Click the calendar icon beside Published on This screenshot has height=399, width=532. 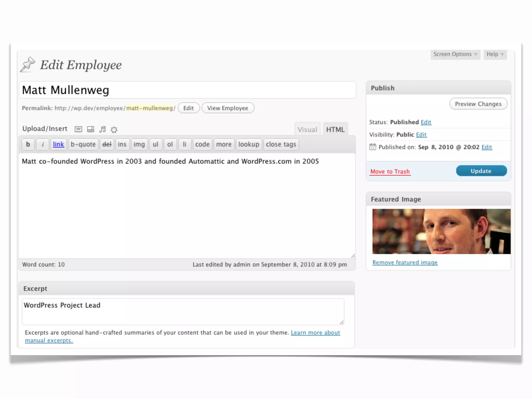(x=373, y=147)
